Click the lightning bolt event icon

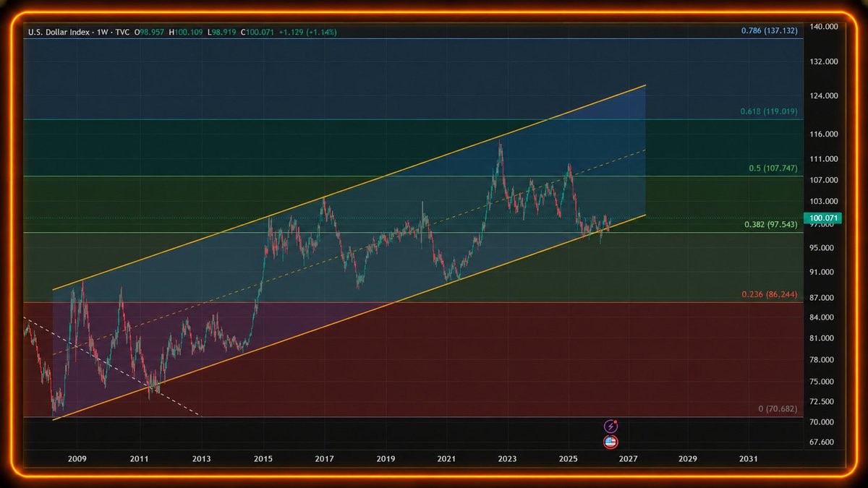click(611, 427)
